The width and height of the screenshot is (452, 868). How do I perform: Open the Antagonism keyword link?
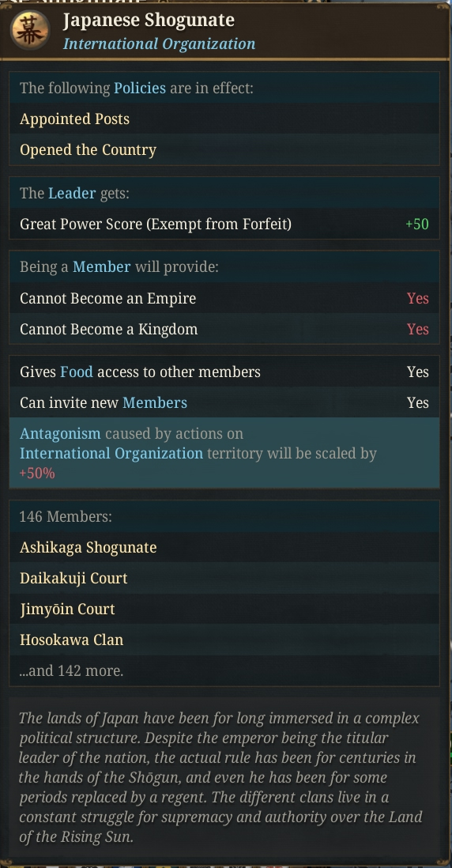(60, 433)
